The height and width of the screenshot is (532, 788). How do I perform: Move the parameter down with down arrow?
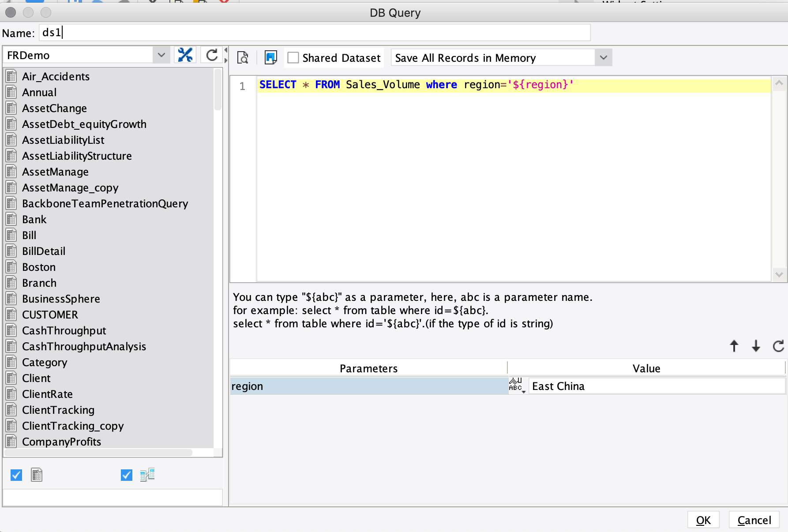pyautogui.click(x=756, y=346)
